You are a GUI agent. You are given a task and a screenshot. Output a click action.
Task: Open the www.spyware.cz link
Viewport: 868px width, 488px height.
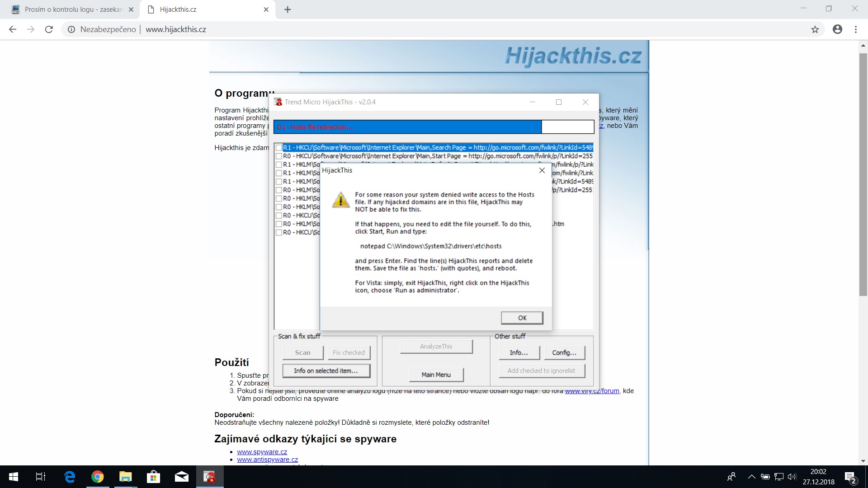tap(262, 452)
